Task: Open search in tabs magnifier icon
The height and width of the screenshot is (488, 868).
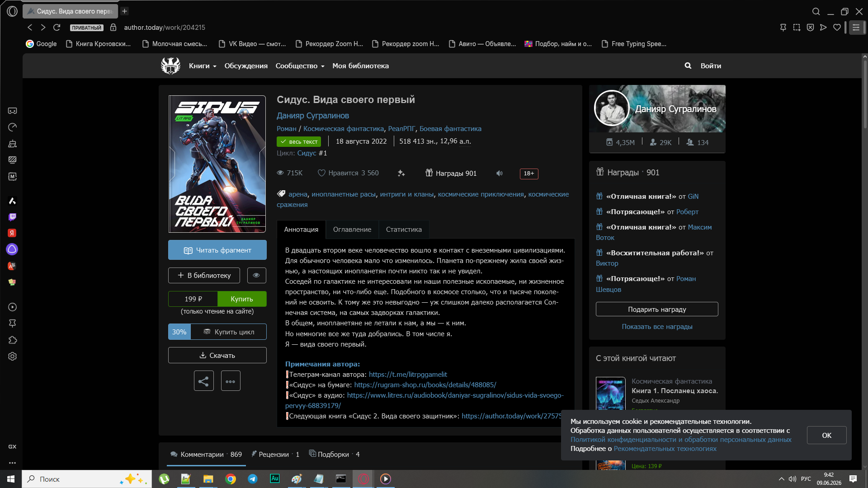Action: 816,11
